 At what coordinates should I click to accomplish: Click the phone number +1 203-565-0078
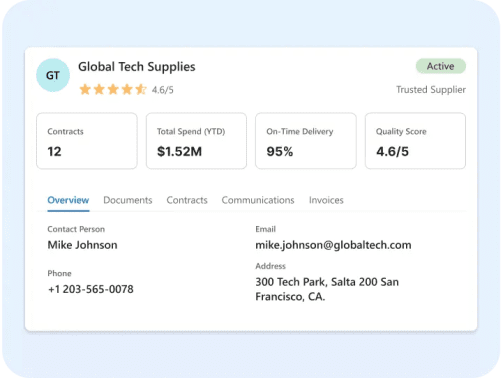tap(91, 289)
